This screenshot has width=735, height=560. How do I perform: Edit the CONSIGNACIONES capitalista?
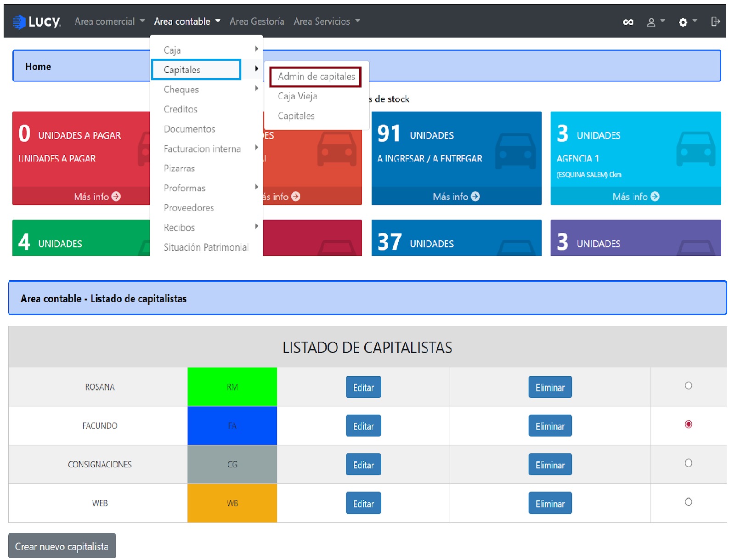pos(363,464)
